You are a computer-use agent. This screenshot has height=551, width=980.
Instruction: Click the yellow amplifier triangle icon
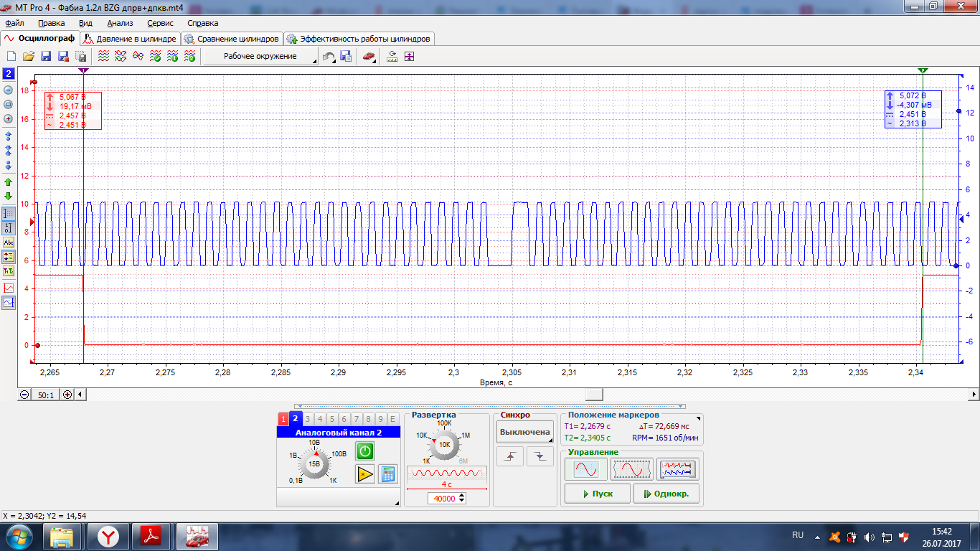[x=365, y=474]
